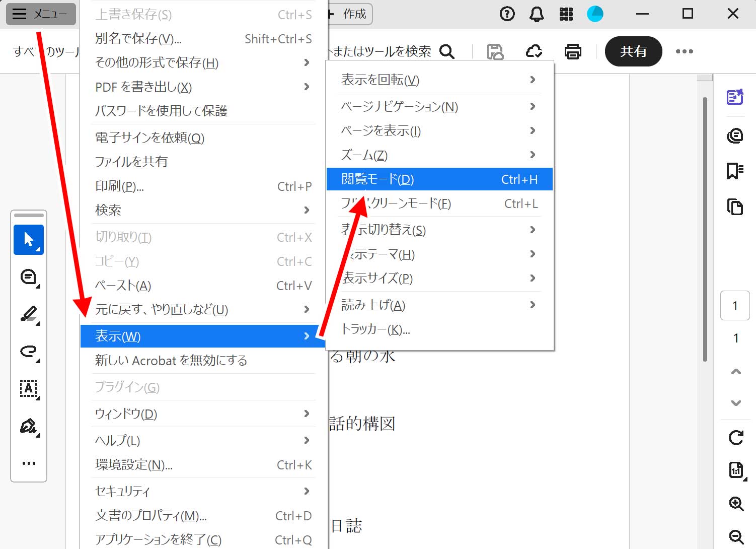Open the AI assistant panel icon
This screenshot has height=549, width=756.
735,97
